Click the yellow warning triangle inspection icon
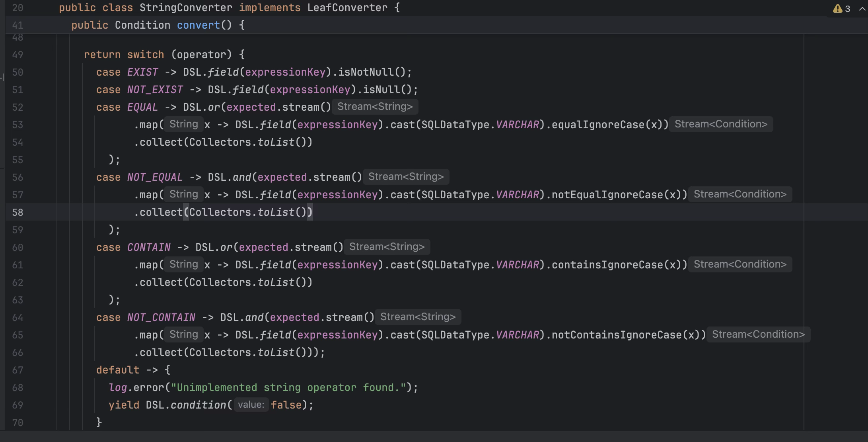The image size is (868, 442). pyautogui.click(x=838, y=9)
